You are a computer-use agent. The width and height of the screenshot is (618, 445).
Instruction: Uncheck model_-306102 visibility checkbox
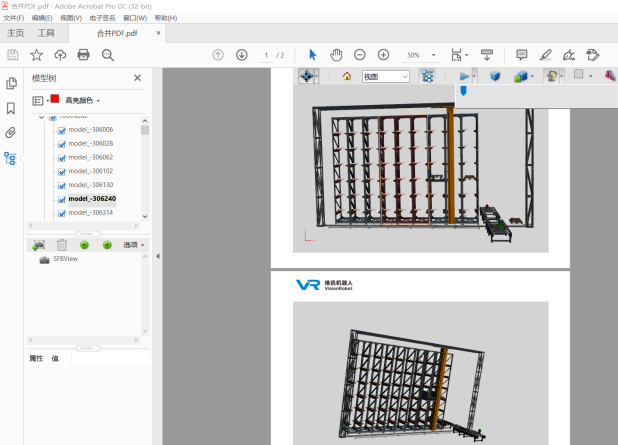tap(61, 172)
